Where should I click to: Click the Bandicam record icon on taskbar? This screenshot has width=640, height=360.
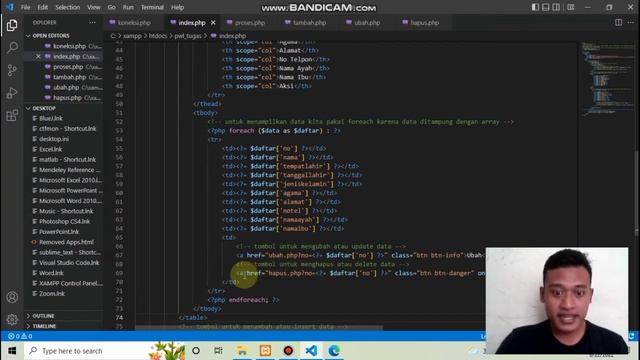point(288,351)
